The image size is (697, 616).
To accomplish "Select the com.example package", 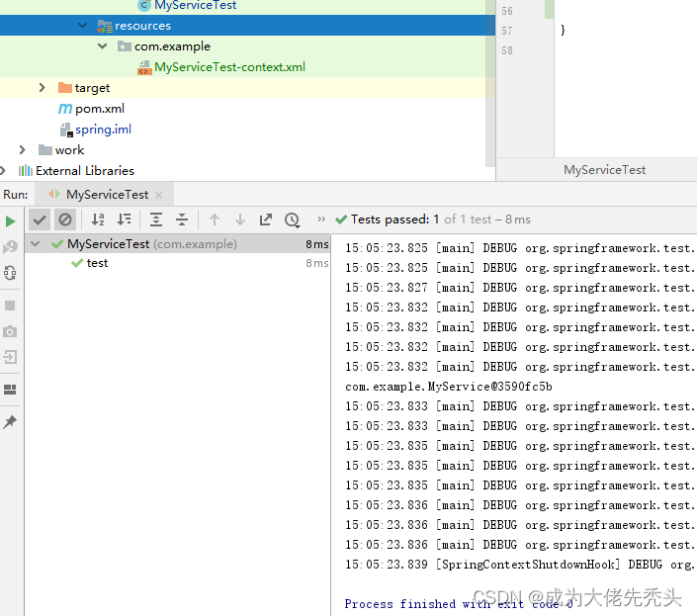I will (x=172, y=46).
